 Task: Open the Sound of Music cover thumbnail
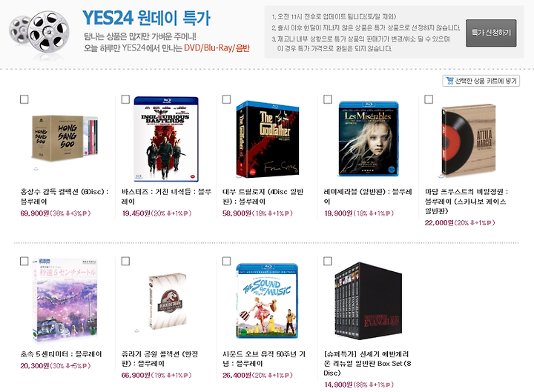coord(267,301)
